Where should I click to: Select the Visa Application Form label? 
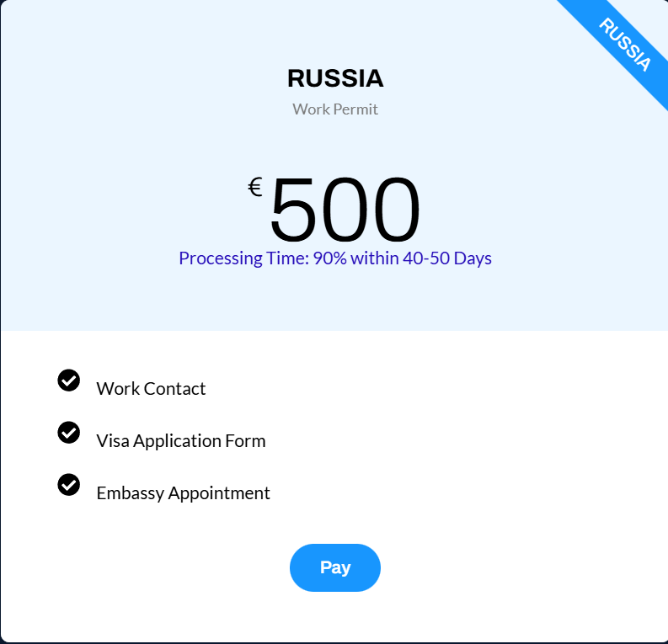coord(181,441)
